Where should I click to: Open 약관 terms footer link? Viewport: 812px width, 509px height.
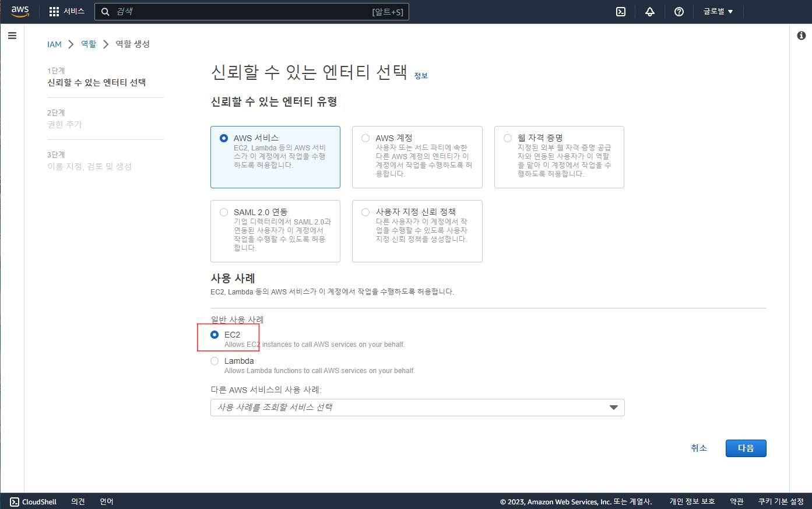[x=737, y=501]
